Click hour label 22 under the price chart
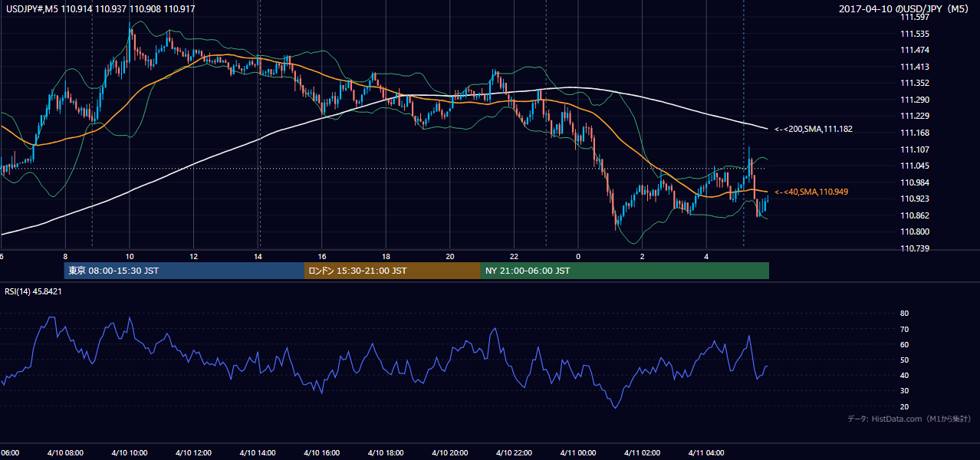 [514, 257]
